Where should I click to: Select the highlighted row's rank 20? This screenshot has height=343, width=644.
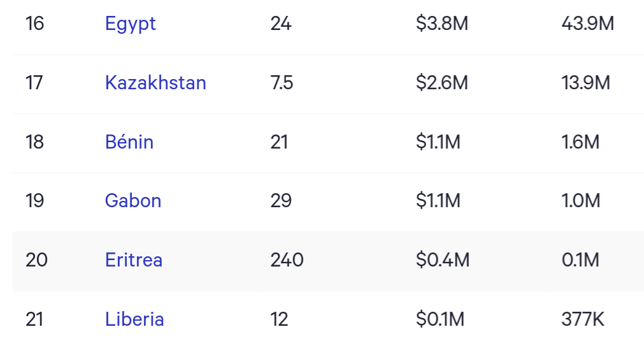click(36, 260)
